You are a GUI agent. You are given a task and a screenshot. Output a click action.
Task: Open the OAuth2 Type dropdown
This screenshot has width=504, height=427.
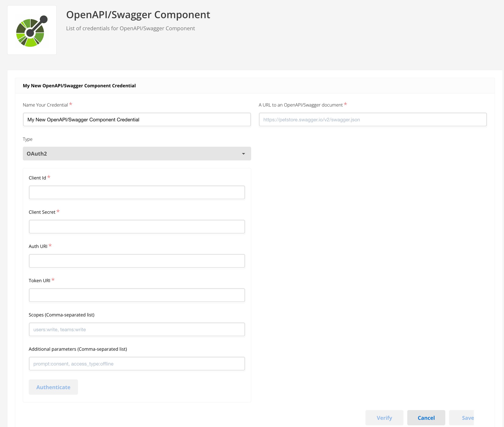[x=137, y=154]
